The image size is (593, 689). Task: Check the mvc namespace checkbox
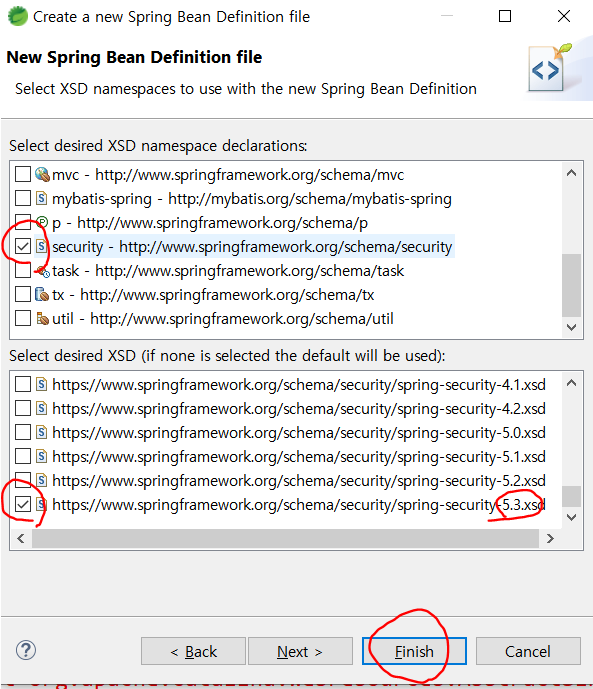pos(23,174)
